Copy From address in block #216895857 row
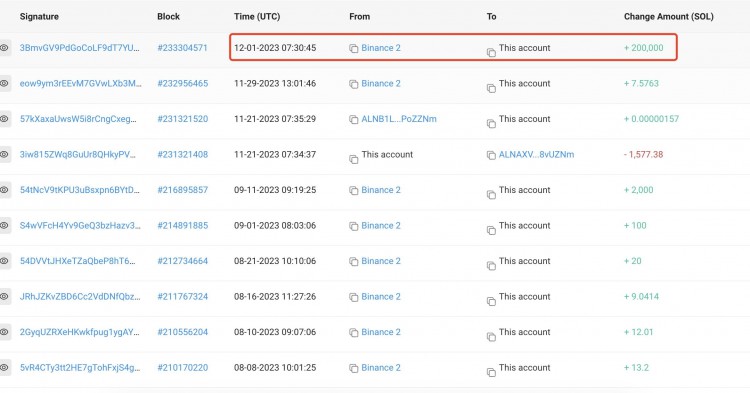This screenshot has height=393, width=750. click(x=353, y=191)
